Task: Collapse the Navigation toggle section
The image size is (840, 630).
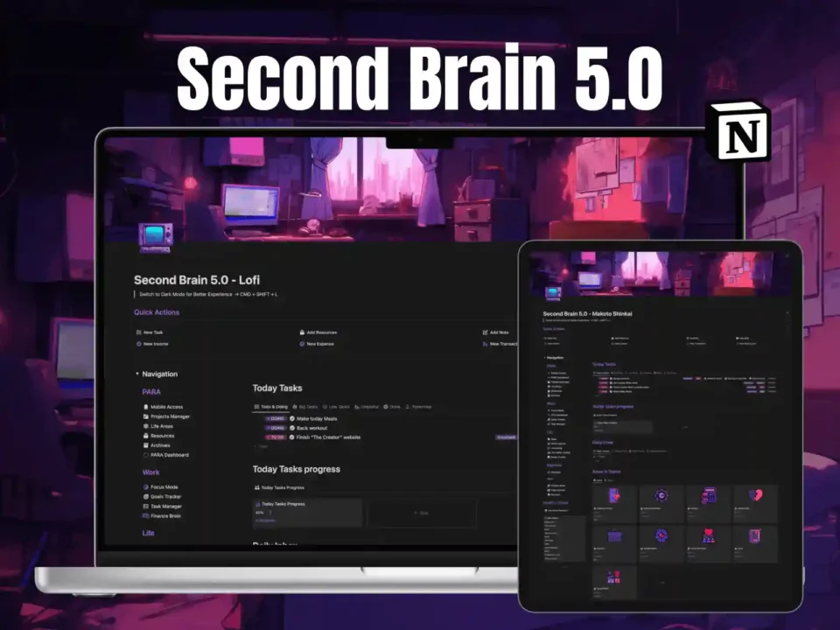Action: [x=136, y=374]
